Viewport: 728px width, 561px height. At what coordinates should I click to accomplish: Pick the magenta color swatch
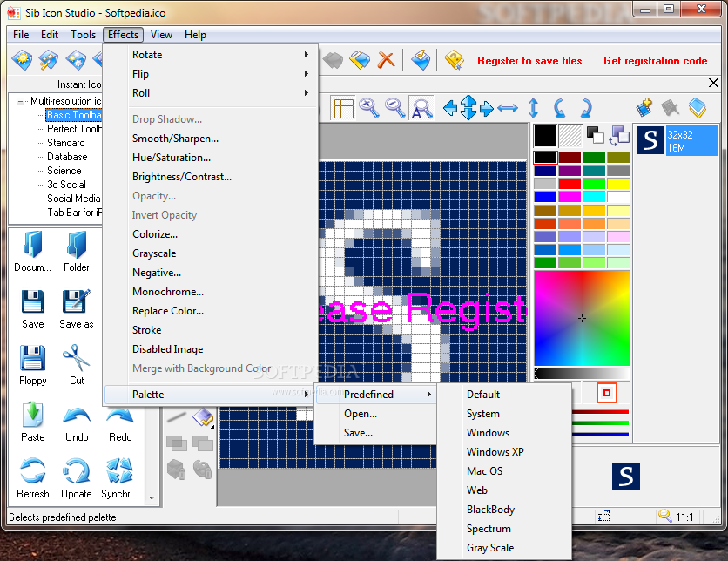click(570, 197)
